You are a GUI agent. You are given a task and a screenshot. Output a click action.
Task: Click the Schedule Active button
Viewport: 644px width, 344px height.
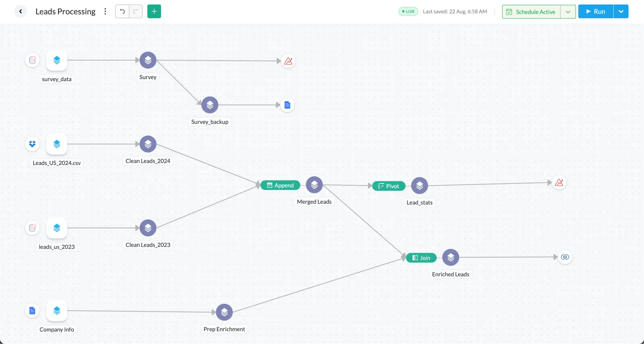(x=531, y=12)
